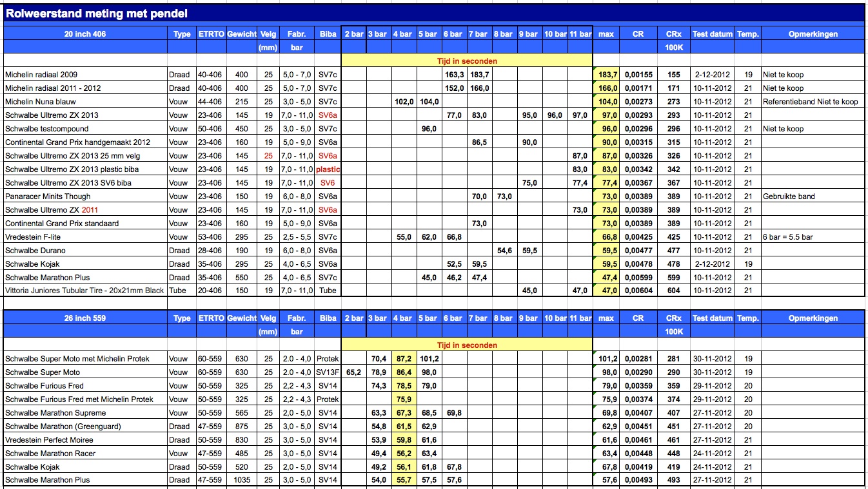This screenshot has width=868, height=489.
Task: Select the '152,0' time value
Action: coord(455,88)
